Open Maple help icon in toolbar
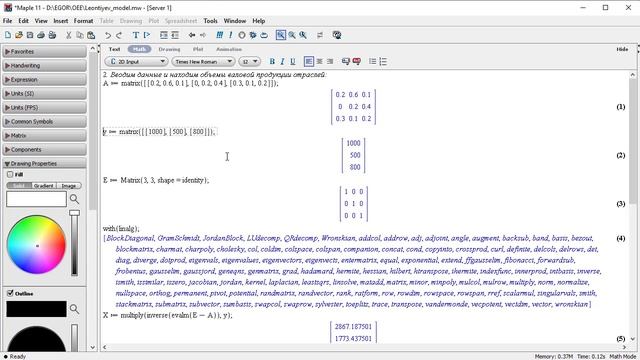640x360 pixels. coord(337,35)
